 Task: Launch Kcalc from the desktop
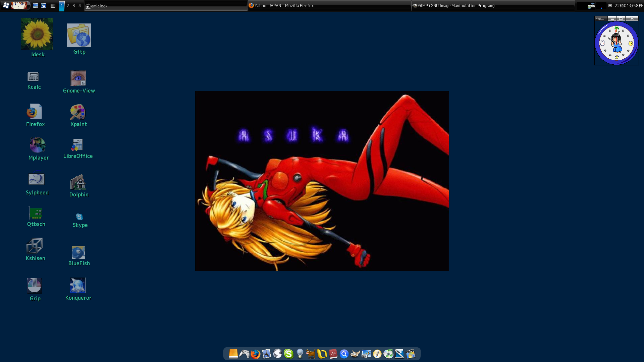click(x=34, y=77)
